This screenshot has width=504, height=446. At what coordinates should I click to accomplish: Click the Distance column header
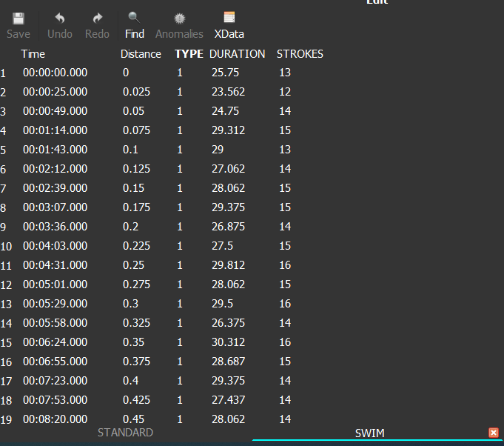pos(141,54)
